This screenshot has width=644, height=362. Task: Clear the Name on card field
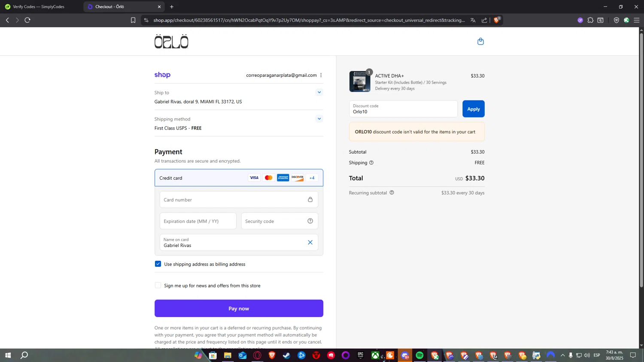click(x=310, y=242)
